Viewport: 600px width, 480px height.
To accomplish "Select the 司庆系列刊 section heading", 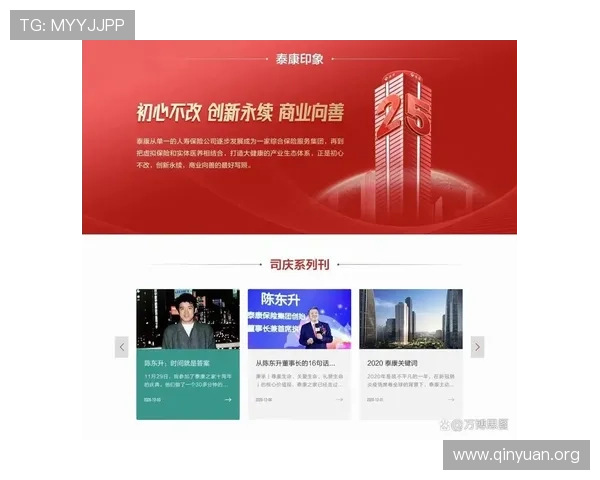I will click(x=300, y=264).
